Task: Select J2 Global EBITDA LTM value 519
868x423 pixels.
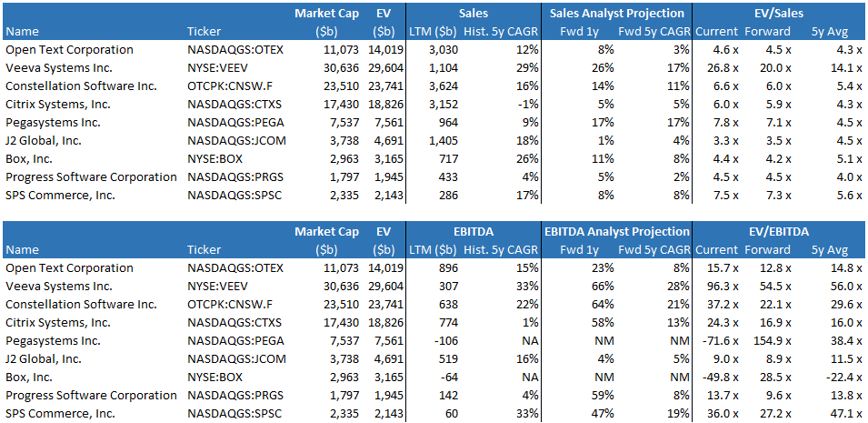Action: click(x=448, y=359)
